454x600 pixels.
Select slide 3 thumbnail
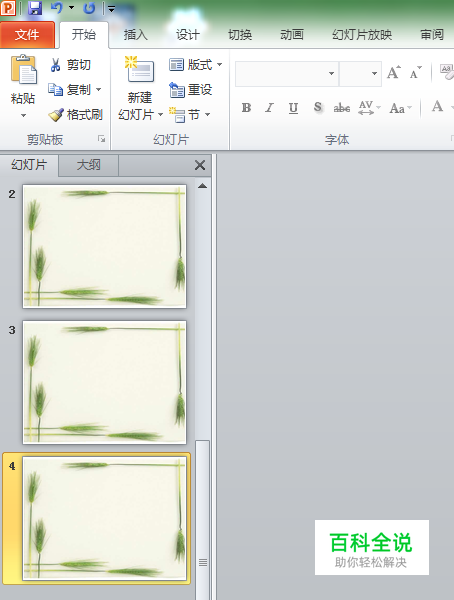[x=105, y=382]
